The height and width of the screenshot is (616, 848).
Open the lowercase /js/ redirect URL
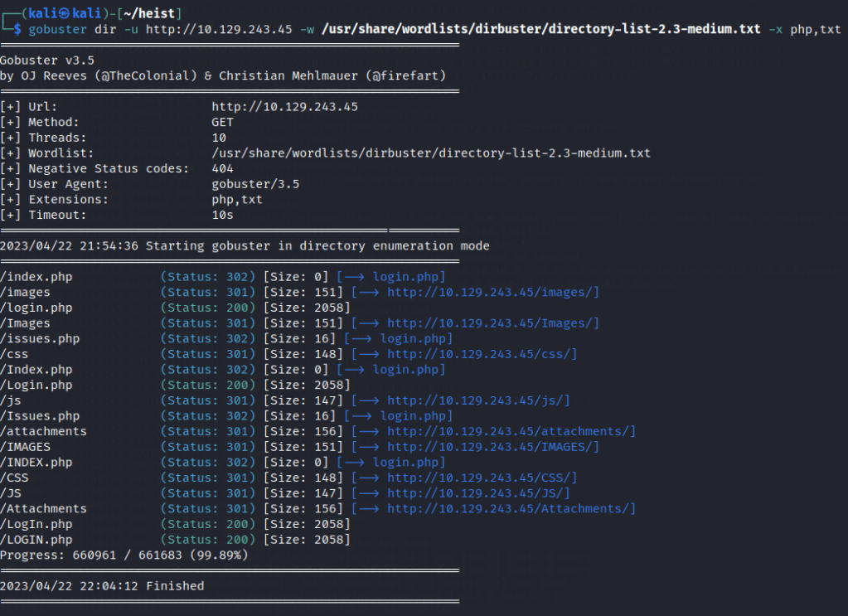click(x=478, y=400)
